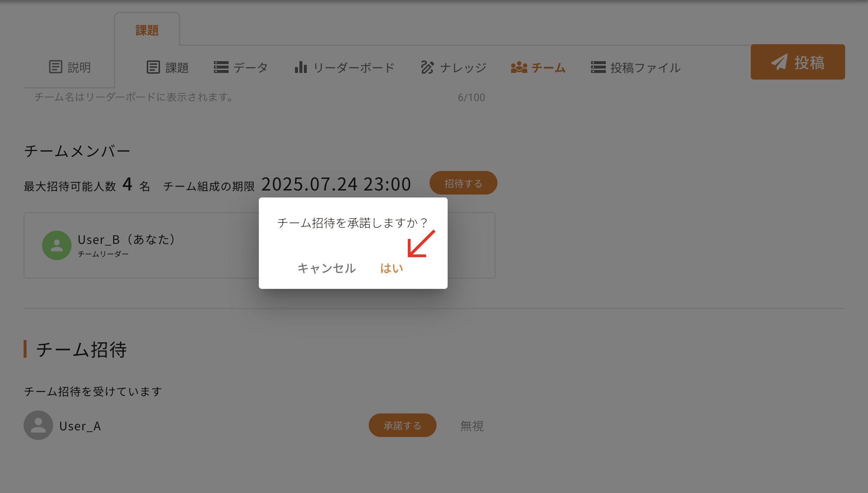Click the User_B (あなた) member name
Image resolution: width=868 pixels, height=493 pixels.
126,239
